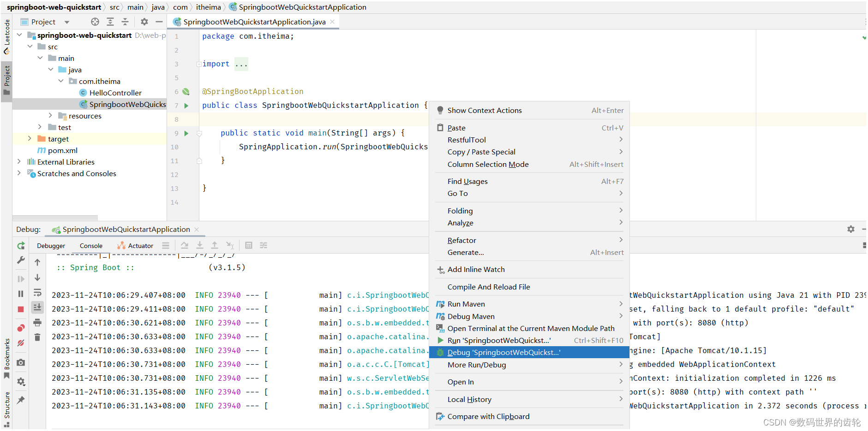868x431 pixels.
Task: Open the Structure side tool window
Action: (6, 409)
